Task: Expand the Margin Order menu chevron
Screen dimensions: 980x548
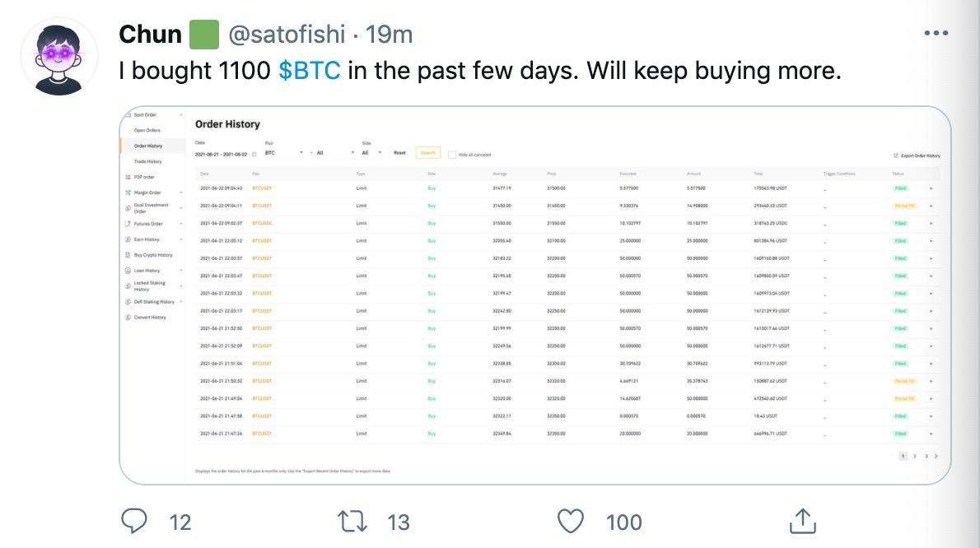Action: pyautogui.click(x=183, y=192)
